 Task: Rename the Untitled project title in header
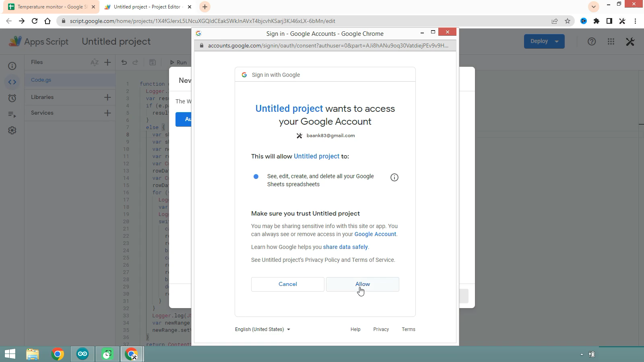(116, 41)
